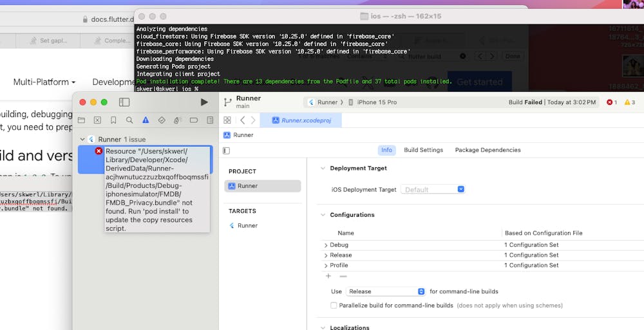644x330 pixels.
Task: Switch to the Build Settings tab
Action: coord(424,151)
